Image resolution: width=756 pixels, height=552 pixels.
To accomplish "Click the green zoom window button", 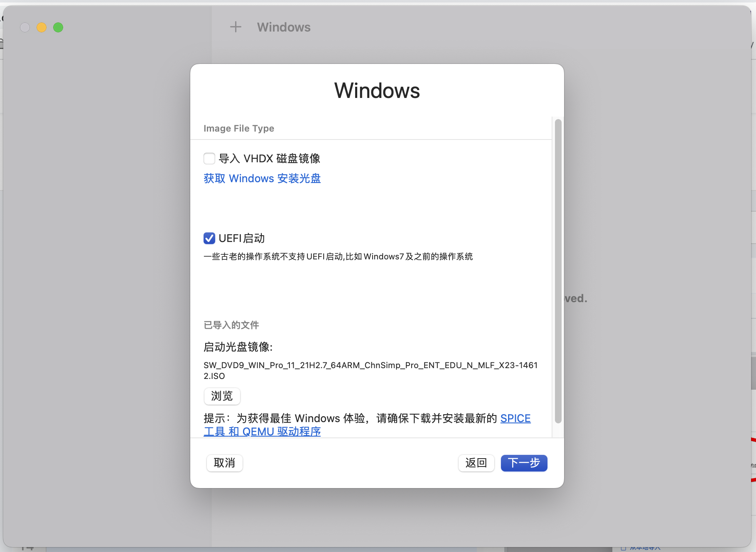I will click(58, 27).
